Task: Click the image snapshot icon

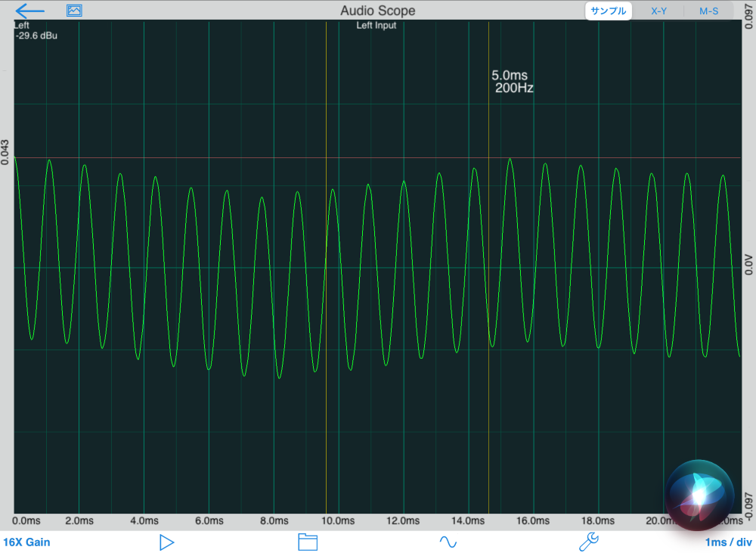Action: pos(74,11)
